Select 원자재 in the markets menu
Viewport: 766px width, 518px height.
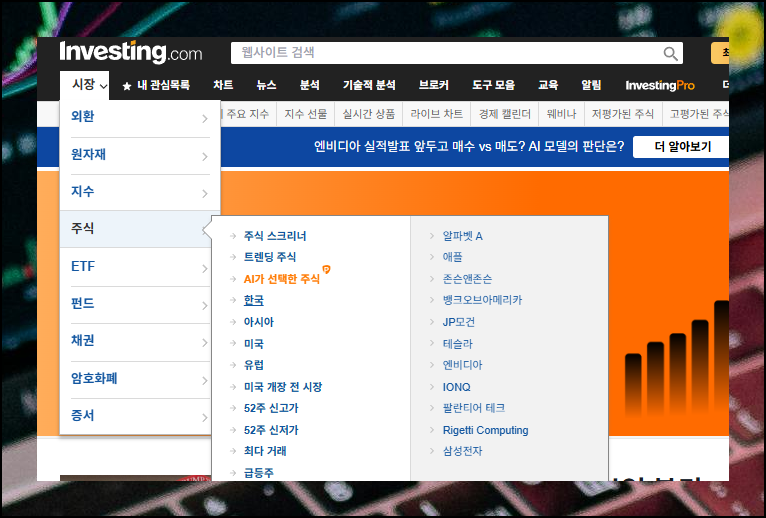88,154
